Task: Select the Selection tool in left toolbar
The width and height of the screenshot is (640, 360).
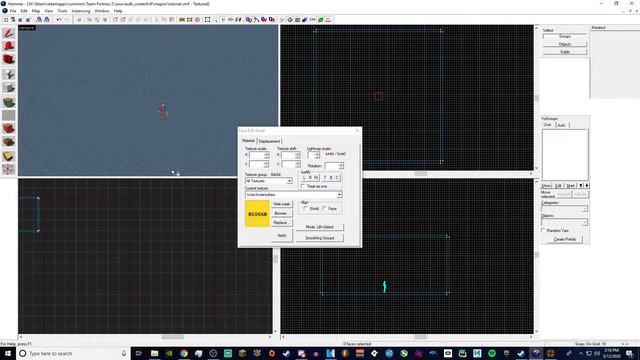Action: 9,33
